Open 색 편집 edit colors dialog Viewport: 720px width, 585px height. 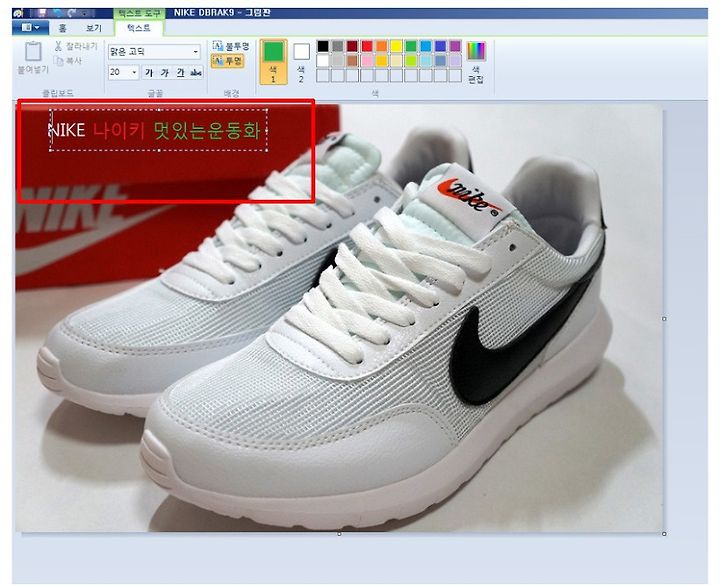pyautogui.click(x=476, y=62)
